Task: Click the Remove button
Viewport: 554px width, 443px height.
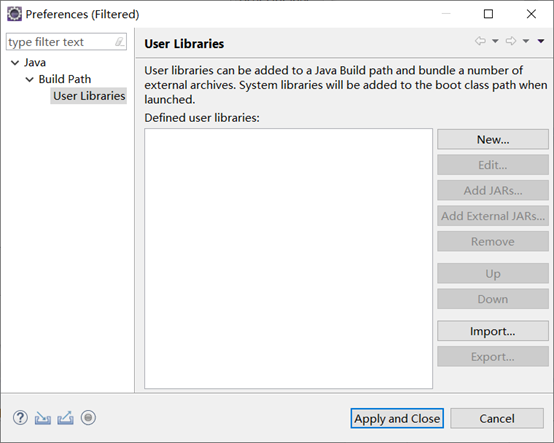Action: pyautogui.click(x=493, y=242)
